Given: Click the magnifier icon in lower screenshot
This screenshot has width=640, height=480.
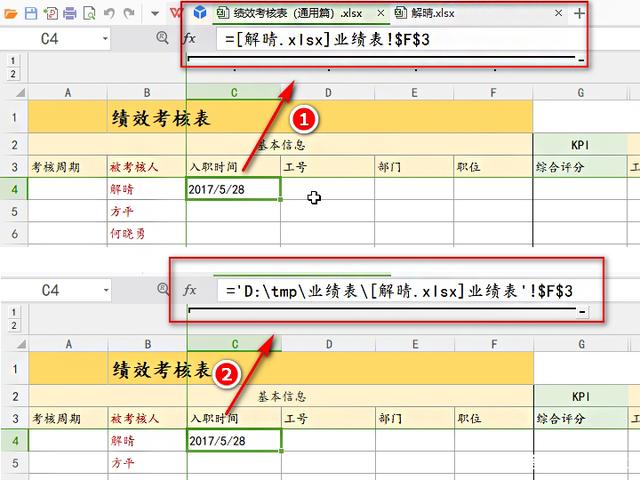Looking at the screenshot, I should pyautogui.click(x=163, y=289).
